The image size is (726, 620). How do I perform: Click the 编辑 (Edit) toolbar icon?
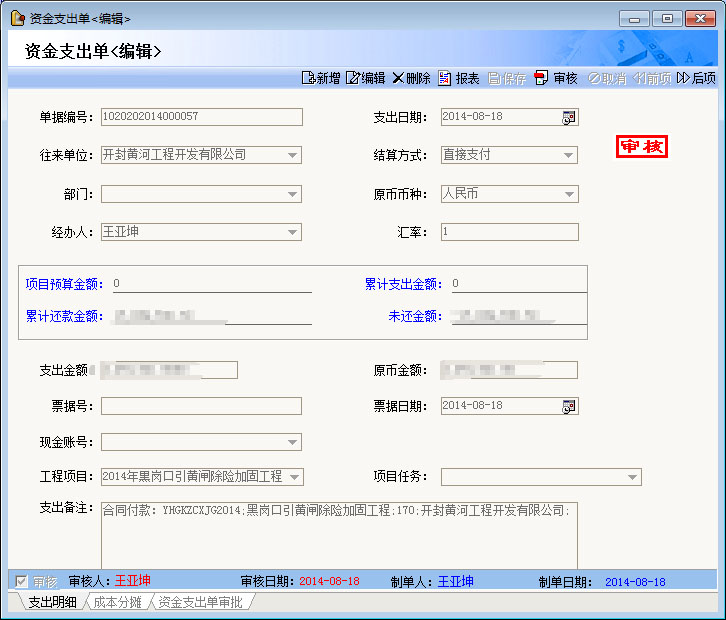click(353, 79)
